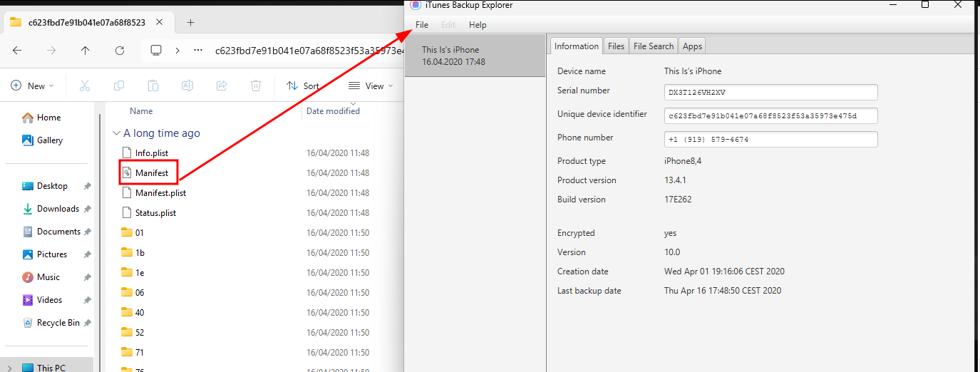Click the Phone number field
The height and width of the screenshot is (372, 980).
770,139
